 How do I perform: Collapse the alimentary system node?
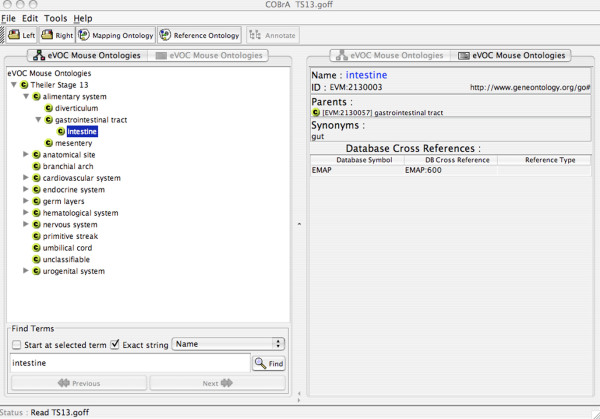[25, 97]
